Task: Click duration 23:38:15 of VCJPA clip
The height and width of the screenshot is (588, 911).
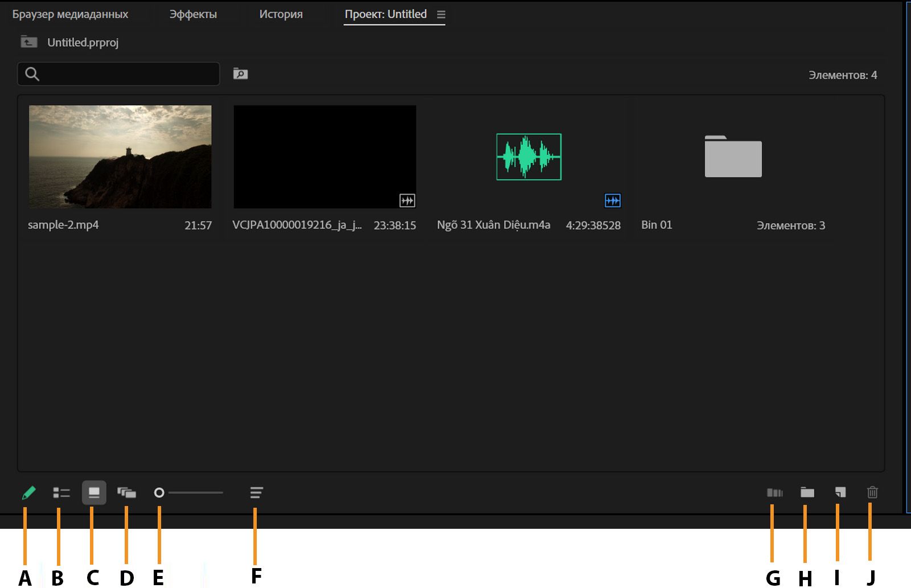Action: (395, 225)
